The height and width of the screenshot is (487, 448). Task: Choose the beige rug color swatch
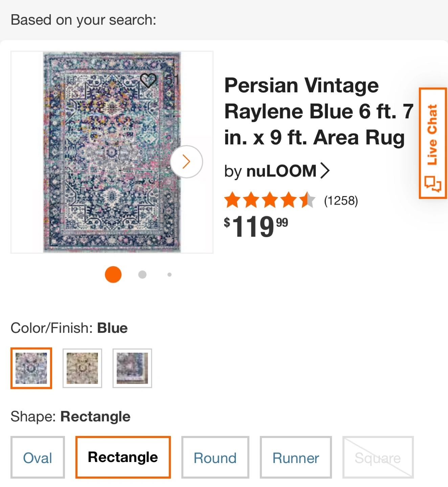point(82,368)
